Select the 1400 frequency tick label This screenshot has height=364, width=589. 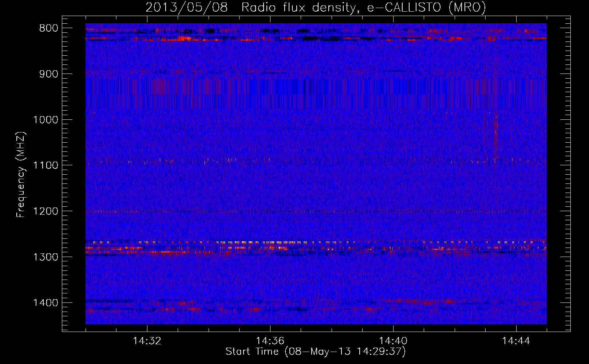point(46,303)
